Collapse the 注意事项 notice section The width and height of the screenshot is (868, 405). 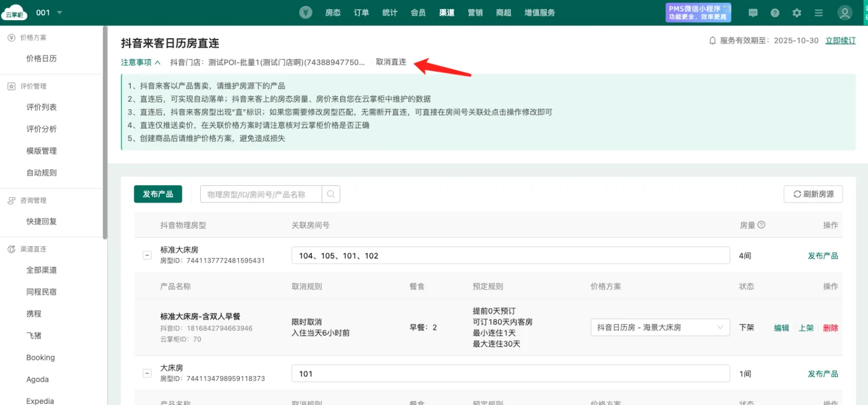click(x=141, y=62)
